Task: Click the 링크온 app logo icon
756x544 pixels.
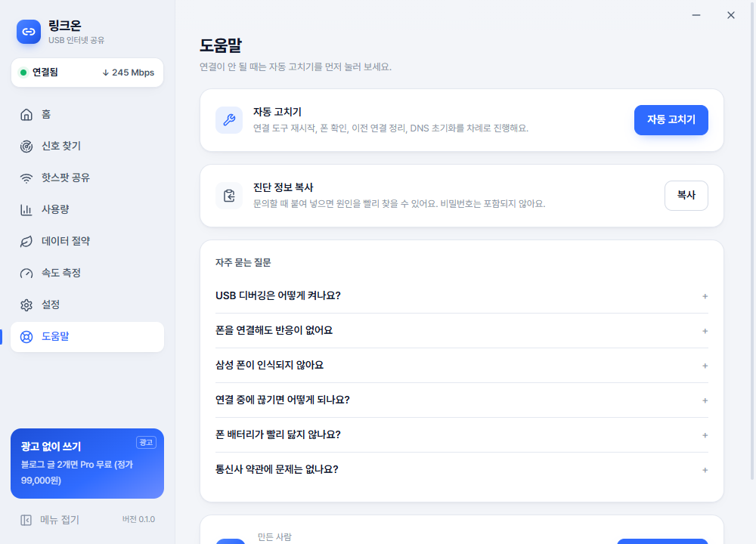Action: point(29,32)
